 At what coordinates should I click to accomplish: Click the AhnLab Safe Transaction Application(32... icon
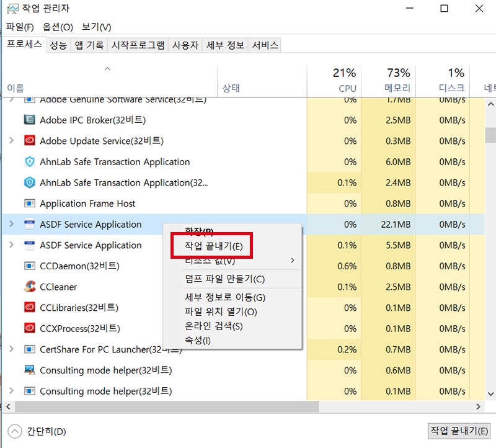click(29, 182)
